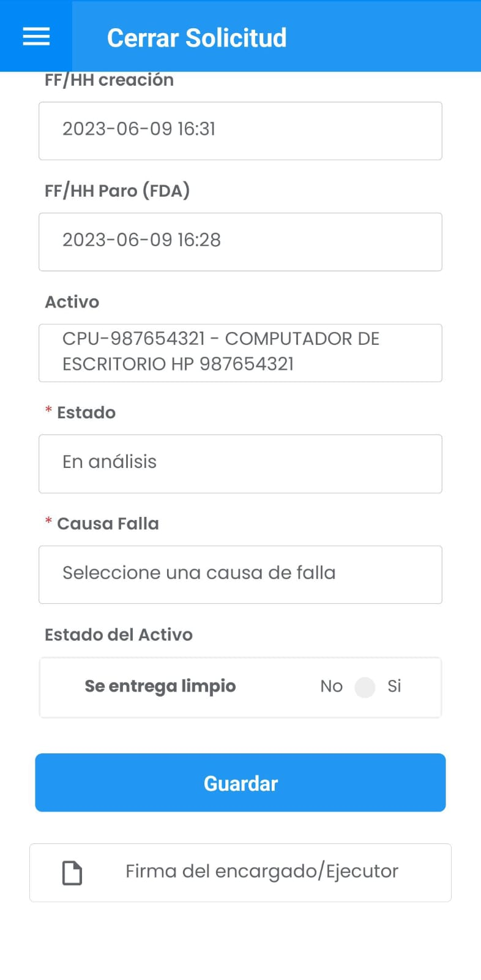
Task: Select the Si option for Se entrega limpio
Action: (x=394, y=686)
